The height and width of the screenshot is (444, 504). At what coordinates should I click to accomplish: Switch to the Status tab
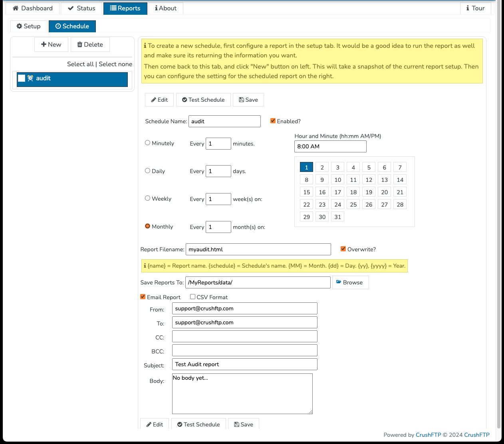(81, 8)
